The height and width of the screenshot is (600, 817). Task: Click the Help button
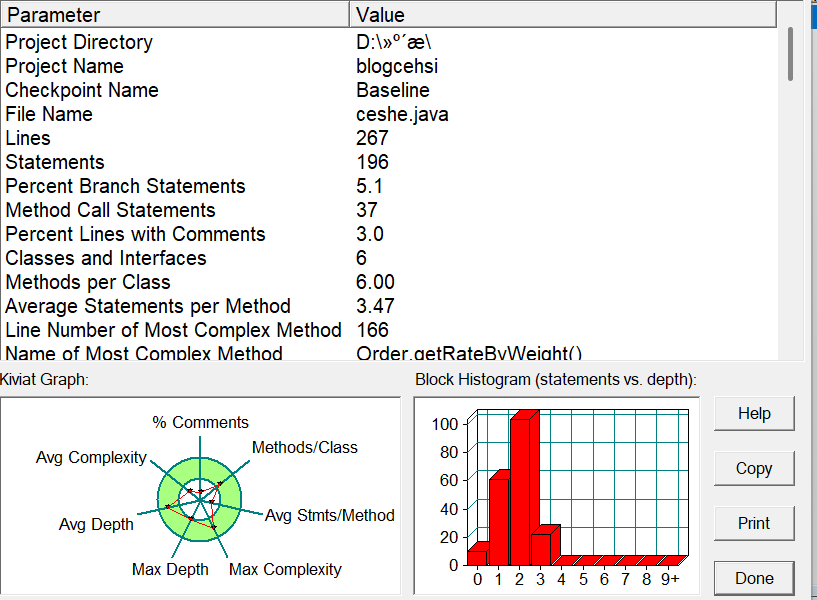tap(754, 414)
